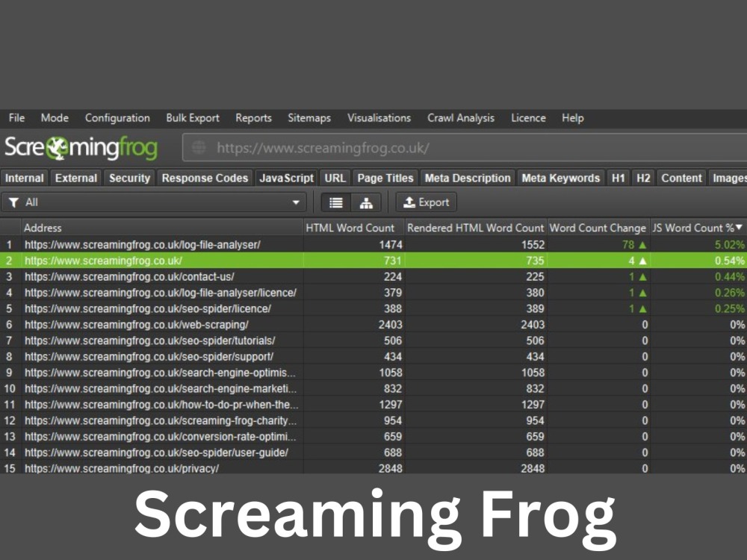Click the globe icon in URL bar
This screenshot has width=747, height=560.
(199, 148)
